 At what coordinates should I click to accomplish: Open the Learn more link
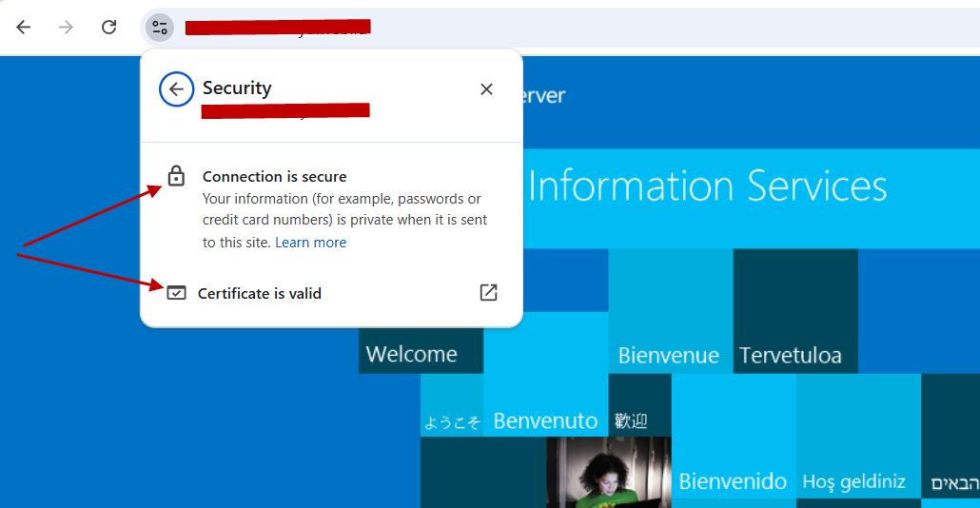[x=310, y=243]
